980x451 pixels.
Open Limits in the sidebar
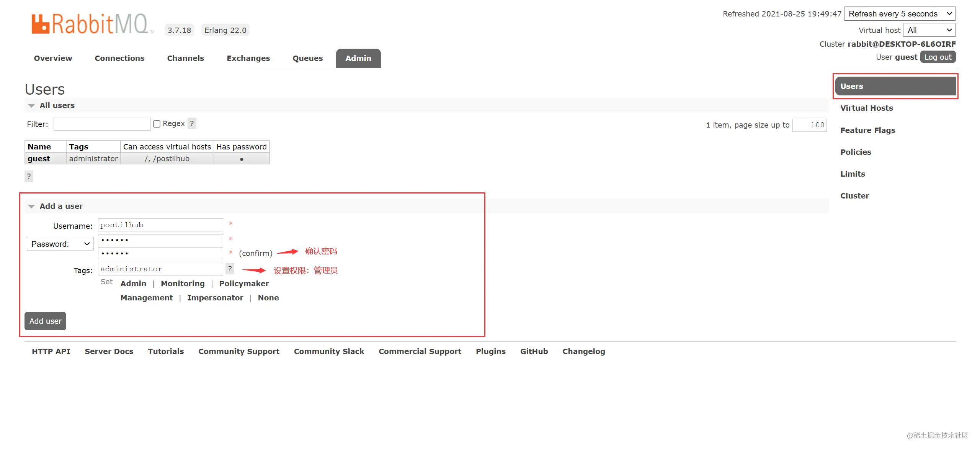[x=853, y=174]
